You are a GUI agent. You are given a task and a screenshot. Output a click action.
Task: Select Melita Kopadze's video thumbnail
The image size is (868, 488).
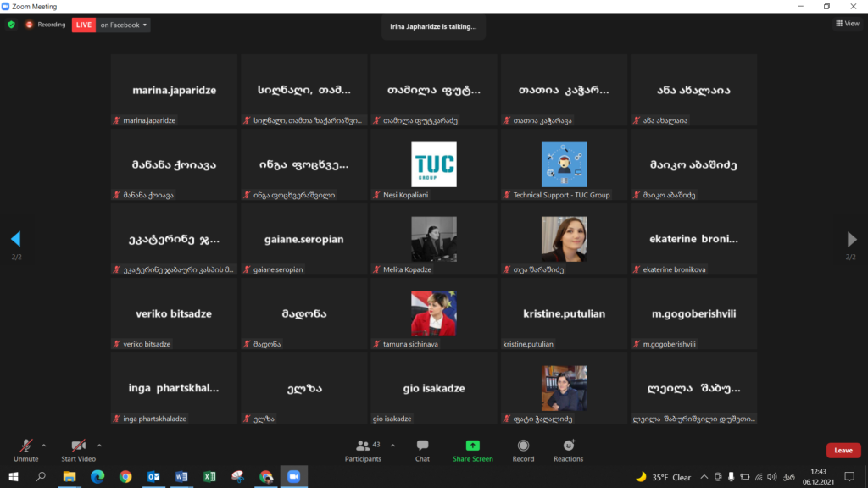pyautogui.click(x=433, y=240)
